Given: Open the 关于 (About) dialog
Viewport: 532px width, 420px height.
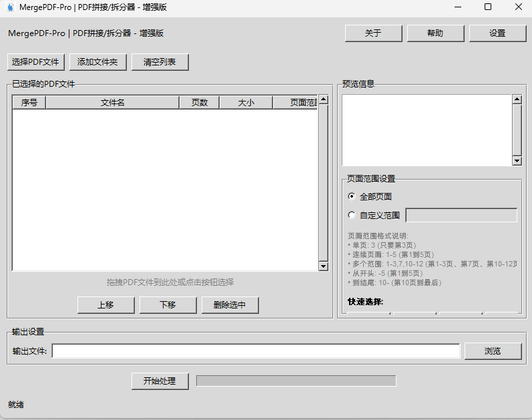Looking at the screenshot, I should pos(373,33).
